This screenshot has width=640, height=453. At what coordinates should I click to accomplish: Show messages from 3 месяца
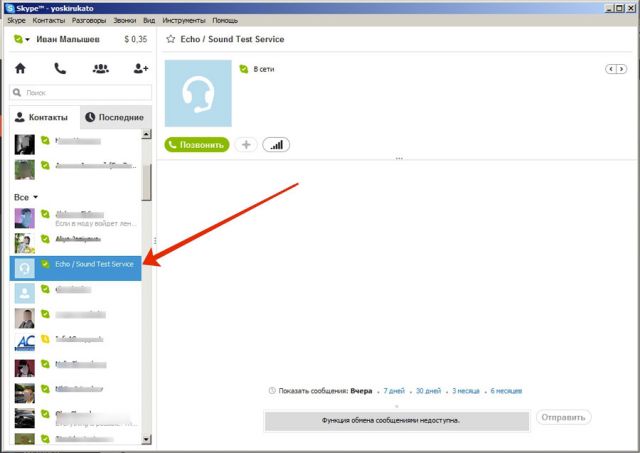[466, 391]
